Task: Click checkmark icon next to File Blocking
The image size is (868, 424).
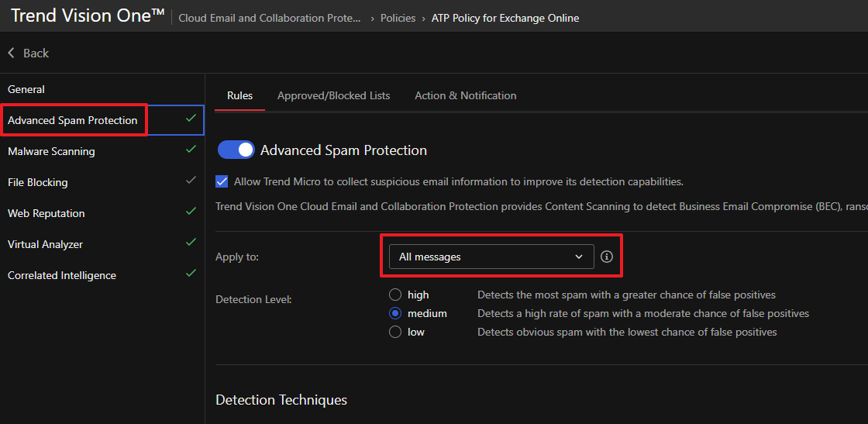Action: click(191, 181)
